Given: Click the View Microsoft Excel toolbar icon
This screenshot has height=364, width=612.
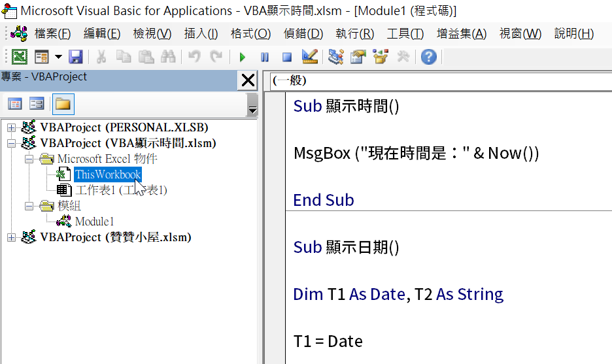Looking at the screenshot, I should (19, 57).
